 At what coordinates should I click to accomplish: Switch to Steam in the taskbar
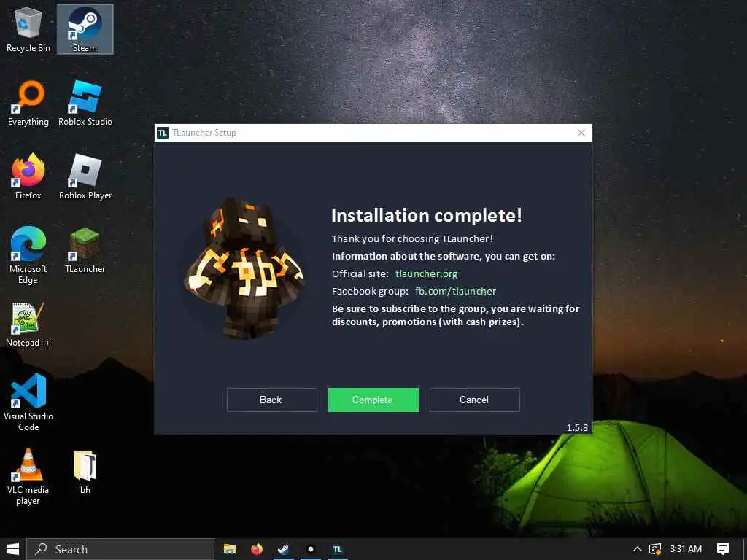click(x=284, y=549)
